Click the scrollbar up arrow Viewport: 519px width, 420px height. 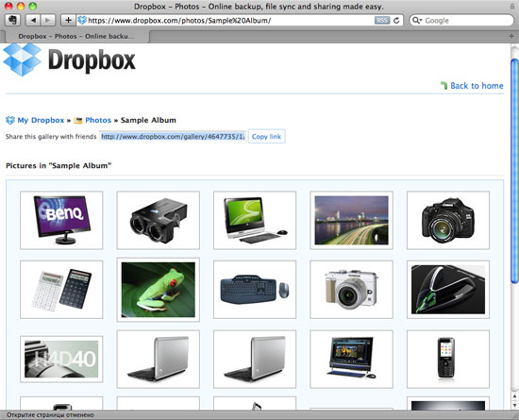[x=514, y=395]
